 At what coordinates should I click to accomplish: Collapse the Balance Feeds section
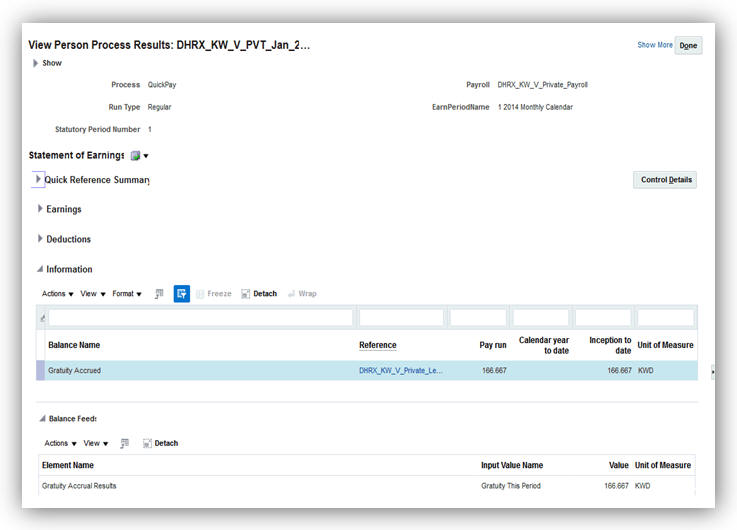pos(42,418)
